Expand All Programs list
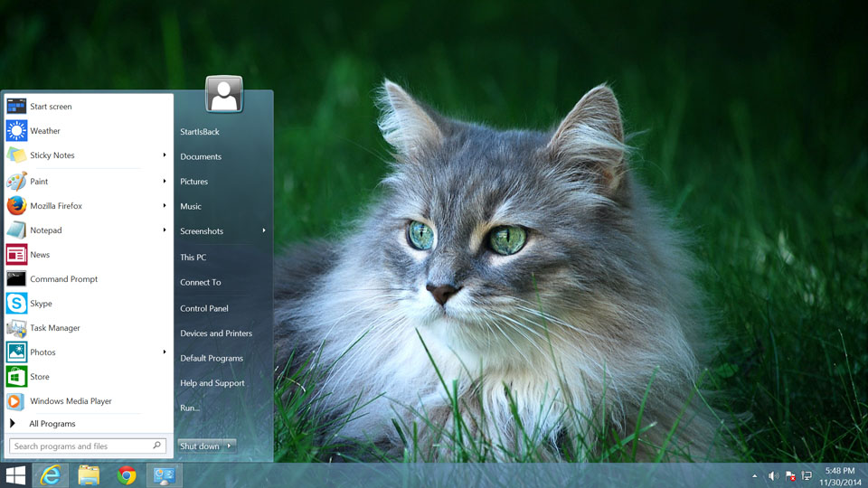Viewport: 868px width, 488px height. (x=52, y=424)
